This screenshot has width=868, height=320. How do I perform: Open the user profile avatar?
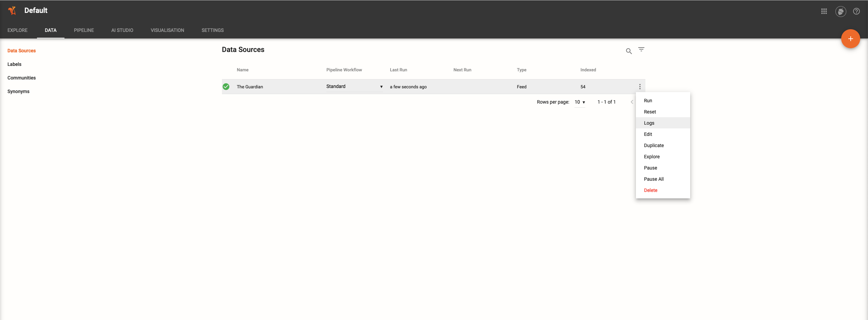(841, 12)
